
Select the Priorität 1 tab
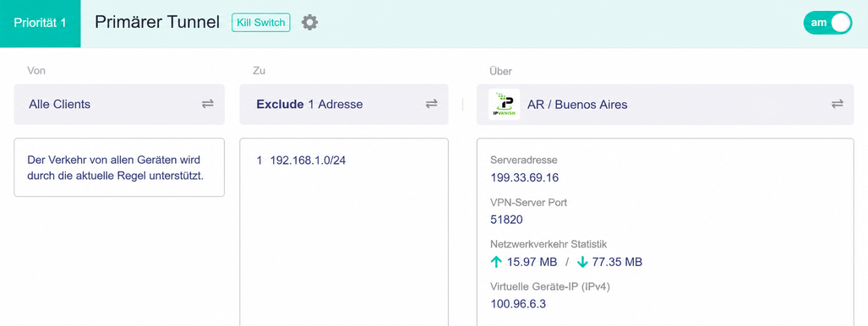(40, 24)
